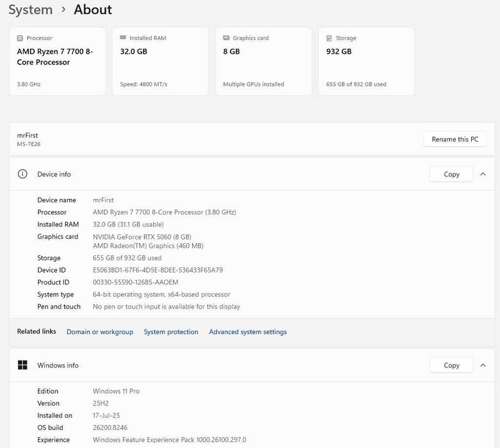
Task: Copy the Windows info details
Action: pyautogui.click(x=451, y=365)
